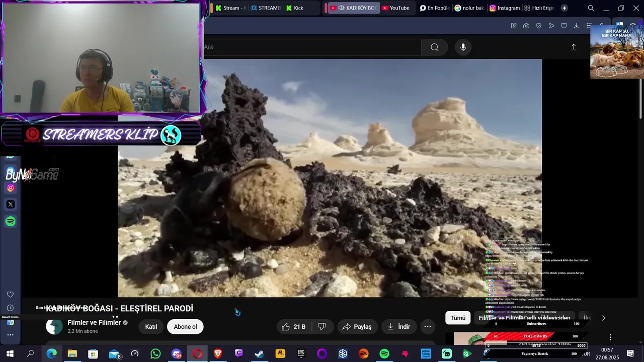This screenshot has width=644, height=362.
Task: Click the Ara search input field
Action: pos(312,47)
